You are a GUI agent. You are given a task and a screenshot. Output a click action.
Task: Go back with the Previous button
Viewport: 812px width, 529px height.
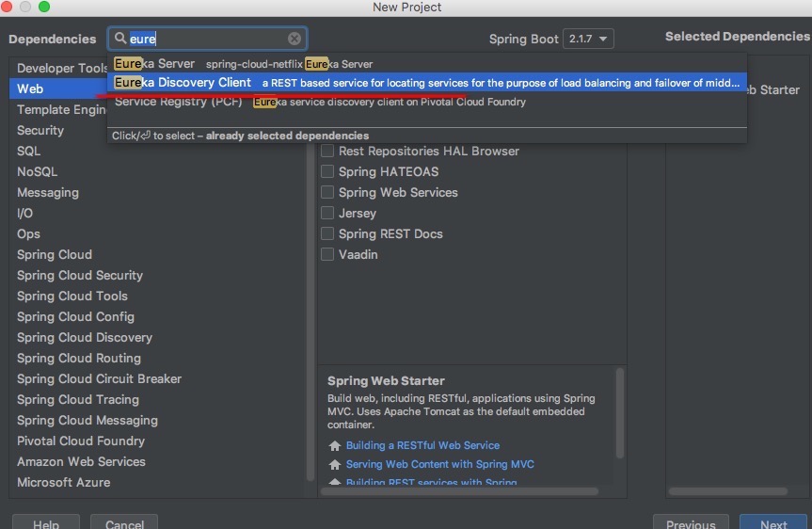tap(691, 523)
